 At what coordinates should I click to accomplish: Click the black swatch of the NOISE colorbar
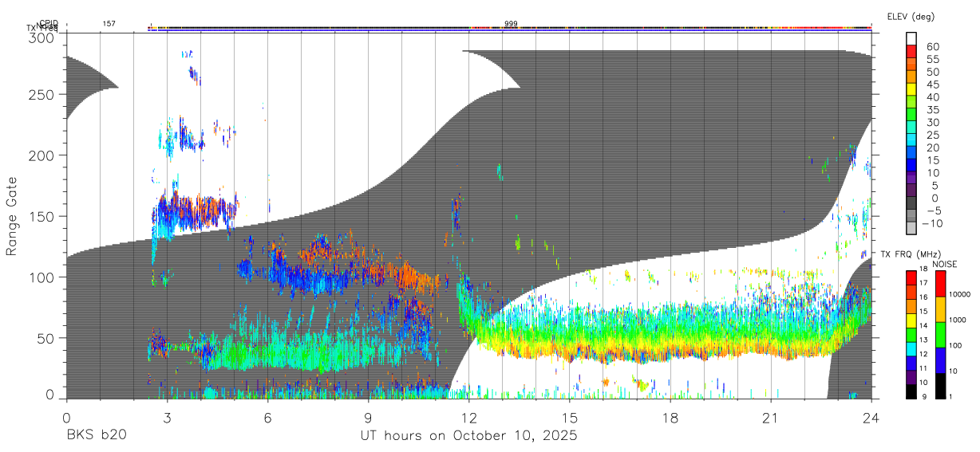click(x=940, y=385)
